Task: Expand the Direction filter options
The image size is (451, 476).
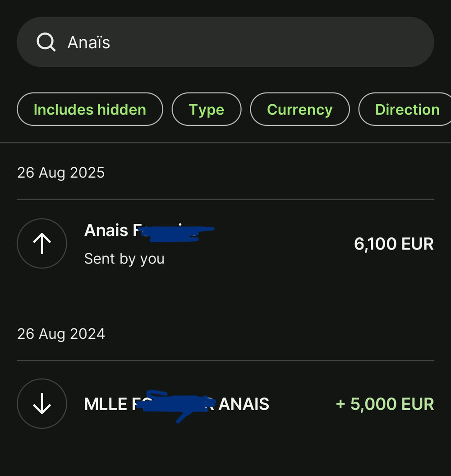Action: click(x=407, y=109)
